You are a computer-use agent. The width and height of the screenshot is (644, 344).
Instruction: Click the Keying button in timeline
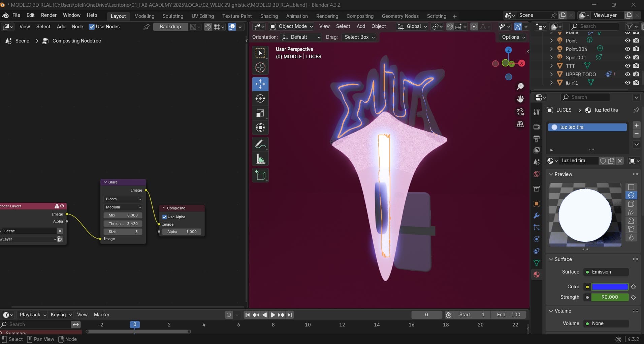coord(61,315)
